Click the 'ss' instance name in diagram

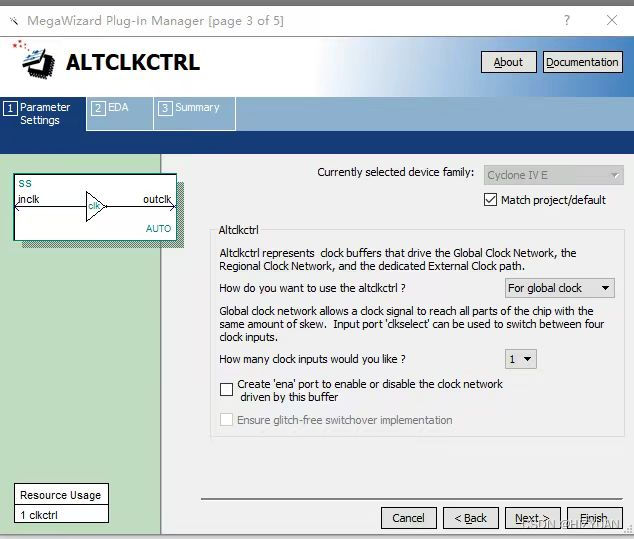coord(25,184)
